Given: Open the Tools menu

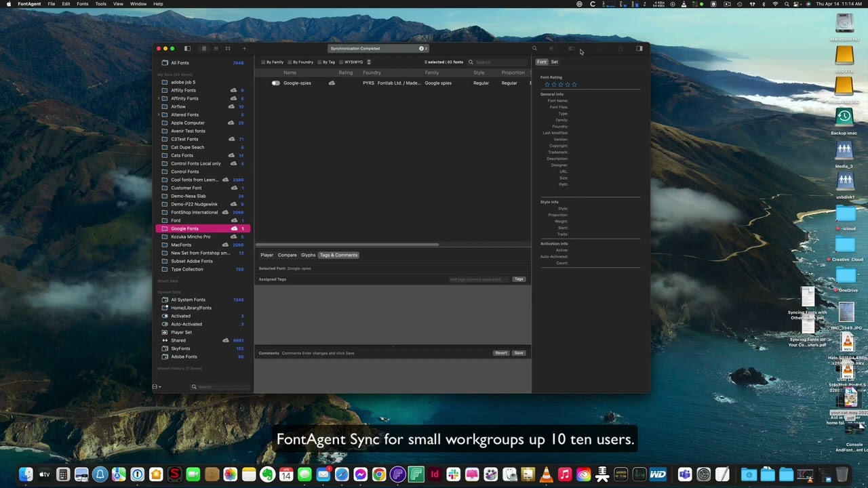Looking at the screenshot, I should click(100, 4).
